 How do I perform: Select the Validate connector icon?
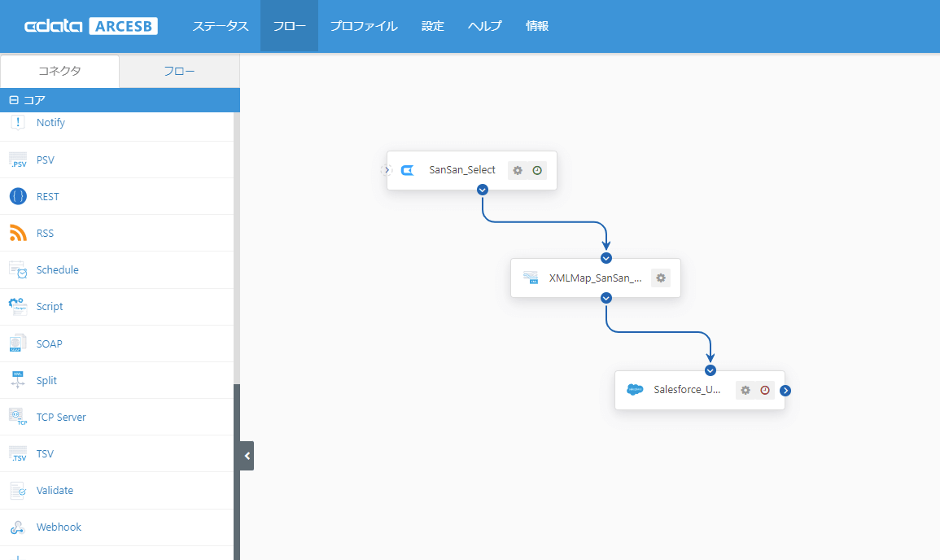point(18,491)
